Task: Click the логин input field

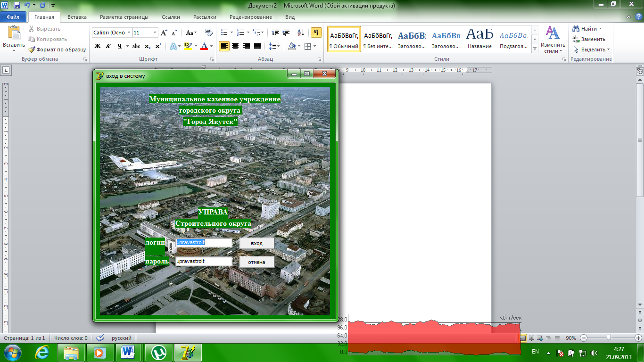Action: (204, 242)
